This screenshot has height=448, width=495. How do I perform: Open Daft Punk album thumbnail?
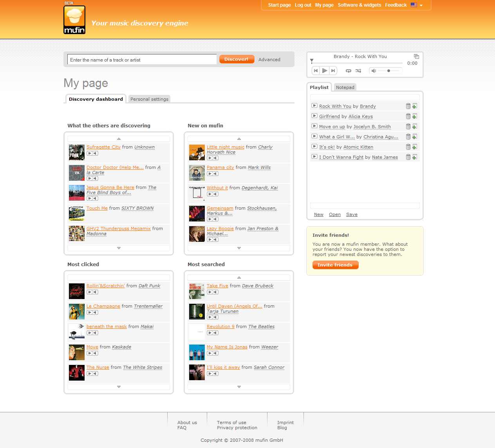[x=77, y=291]
